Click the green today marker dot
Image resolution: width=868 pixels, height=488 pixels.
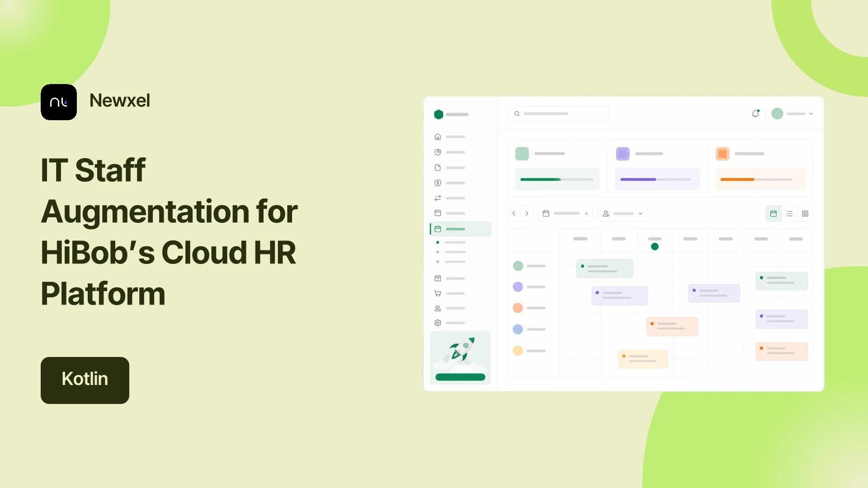pyautogui.click(x=655, y=246)
